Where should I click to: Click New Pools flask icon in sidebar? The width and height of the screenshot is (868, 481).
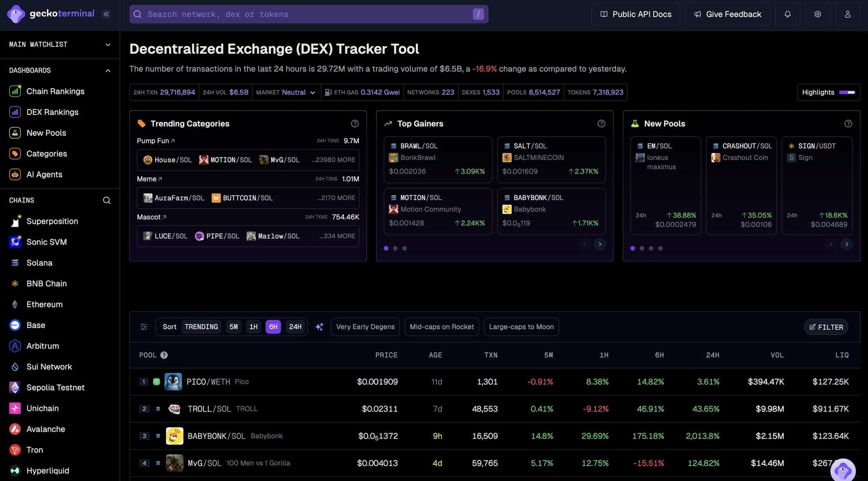tap(15, 133)
